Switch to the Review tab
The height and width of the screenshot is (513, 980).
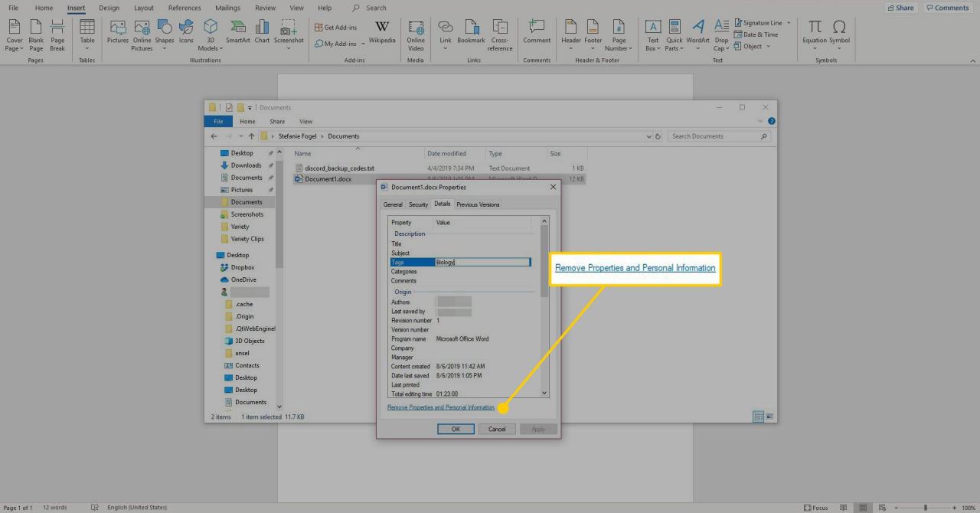(x=266, y=8)
